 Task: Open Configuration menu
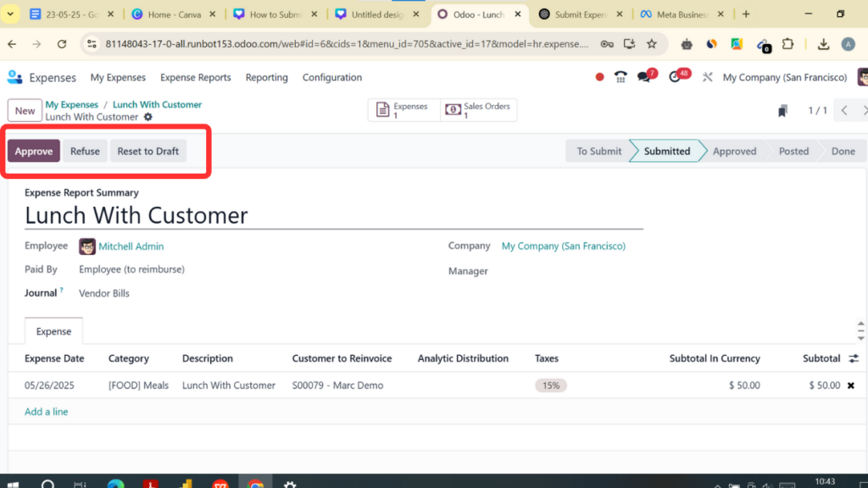coord(332,77)
